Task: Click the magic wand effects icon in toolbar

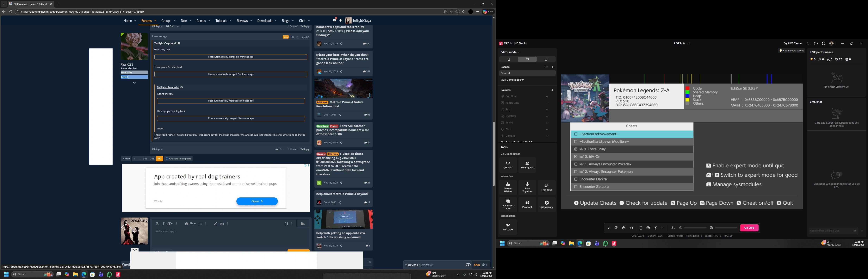Action: (609, 228)
